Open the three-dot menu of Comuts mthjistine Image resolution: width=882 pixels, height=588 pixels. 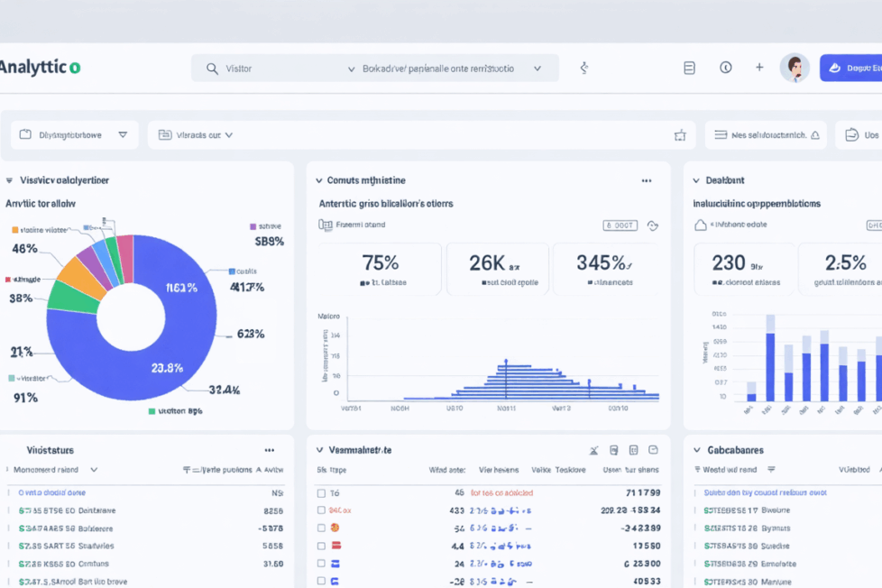click(x=647, y=180)
